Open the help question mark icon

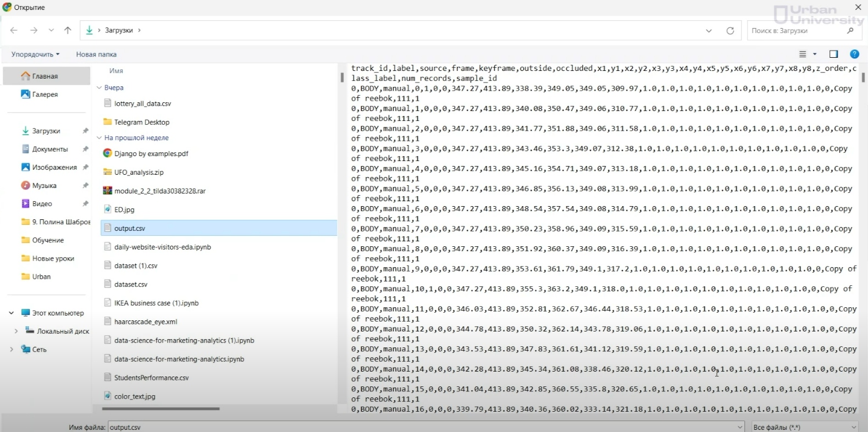(x=854, y=54)
